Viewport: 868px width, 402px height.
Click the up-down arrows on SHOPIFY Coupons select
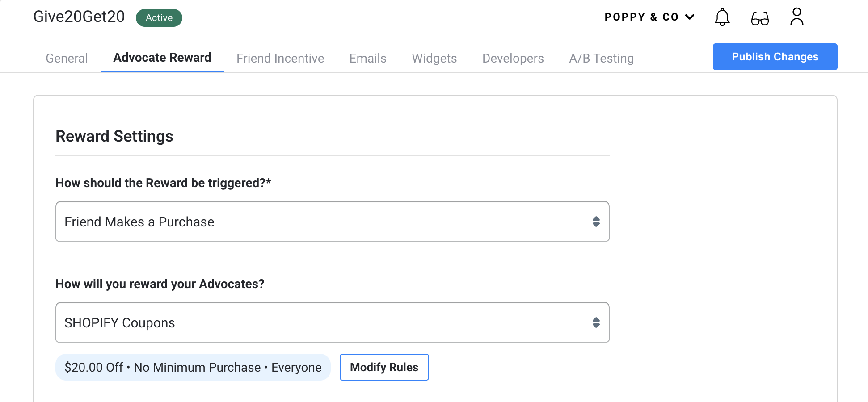[596, 322]
